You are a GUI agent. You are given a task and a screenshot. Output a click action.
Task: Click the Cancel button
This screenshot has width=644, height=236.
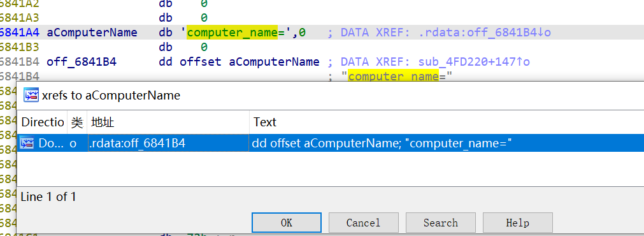click(x=363, y=223)
